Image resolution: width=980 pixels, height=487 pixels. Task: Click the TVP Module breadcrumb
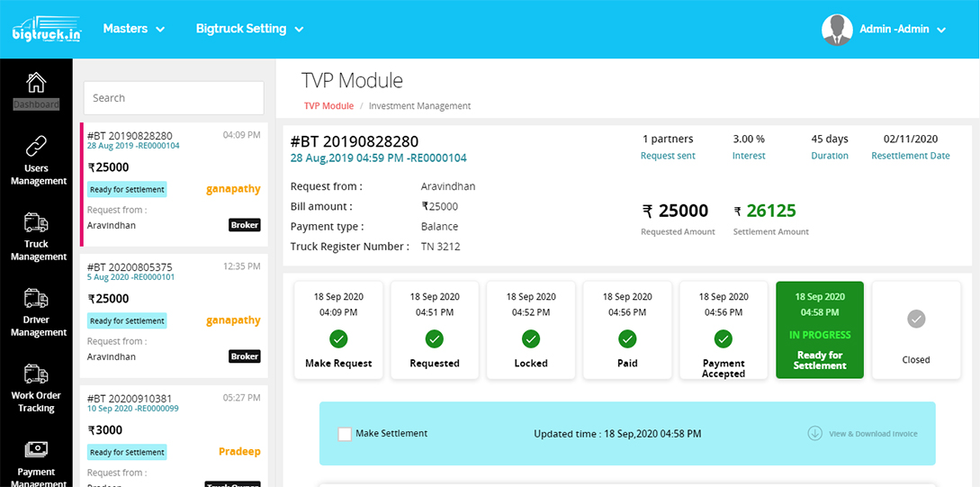[328, 106]
